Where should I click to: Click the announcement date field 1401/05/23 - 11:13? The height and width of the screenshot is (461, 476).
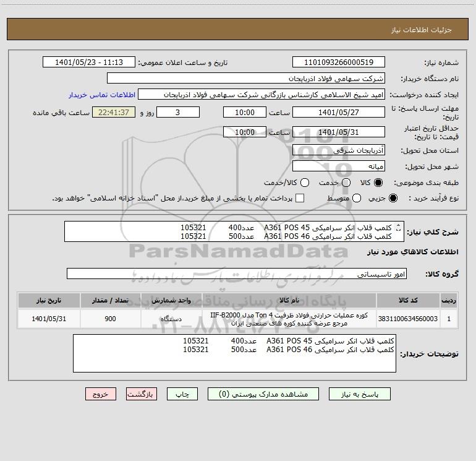tap(89, 62)
